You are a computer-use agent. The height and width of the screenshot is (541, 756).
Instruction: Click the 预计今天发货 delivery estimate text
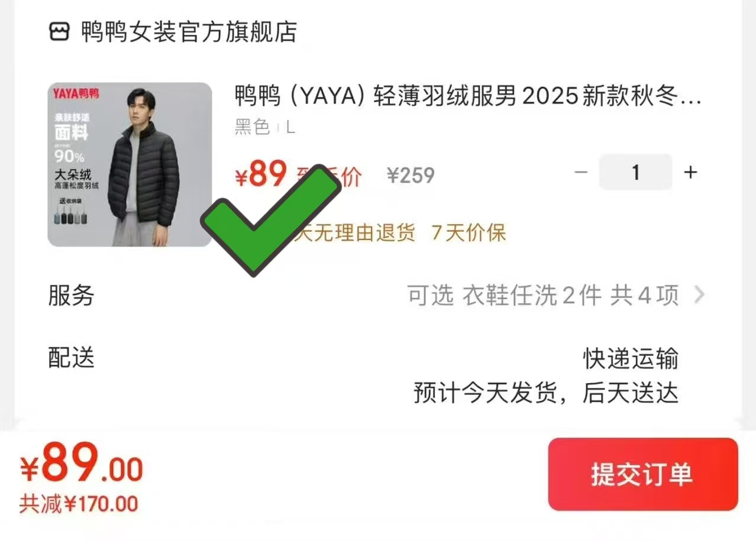[545, 393]
